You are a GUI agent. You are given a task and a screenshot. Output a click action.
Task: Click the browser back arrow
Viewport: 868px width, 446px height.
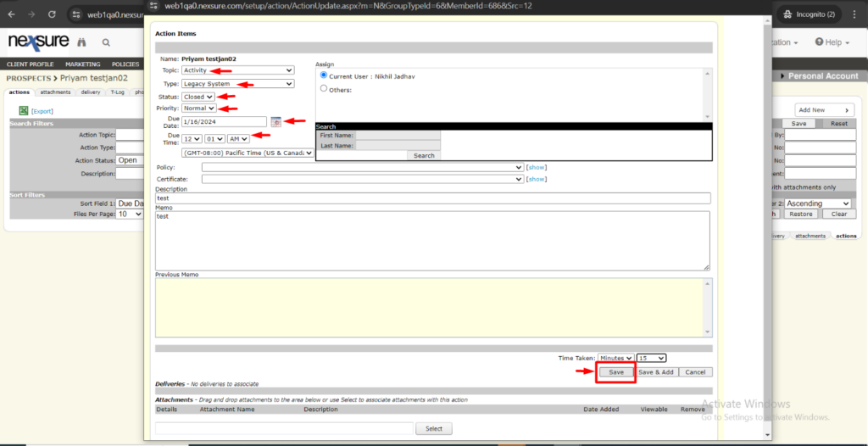11,14
